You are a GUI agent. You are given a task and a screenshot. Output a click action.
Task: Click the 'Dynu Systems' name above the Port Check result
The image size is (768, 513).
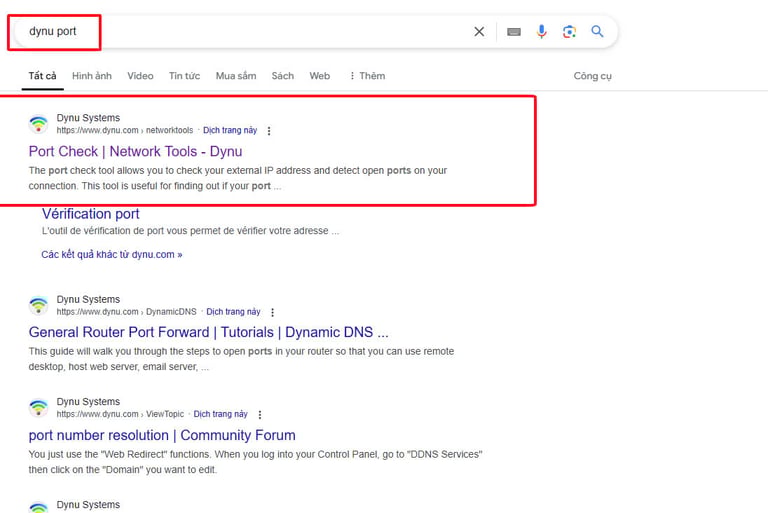[88, 118]
